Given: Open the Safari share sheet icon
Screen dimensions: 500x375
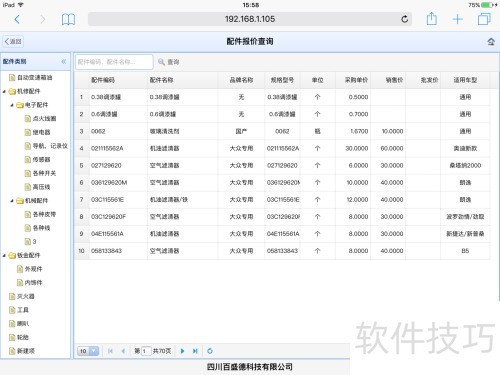Looking at the screenshot, I should click(x=432, y=19).
